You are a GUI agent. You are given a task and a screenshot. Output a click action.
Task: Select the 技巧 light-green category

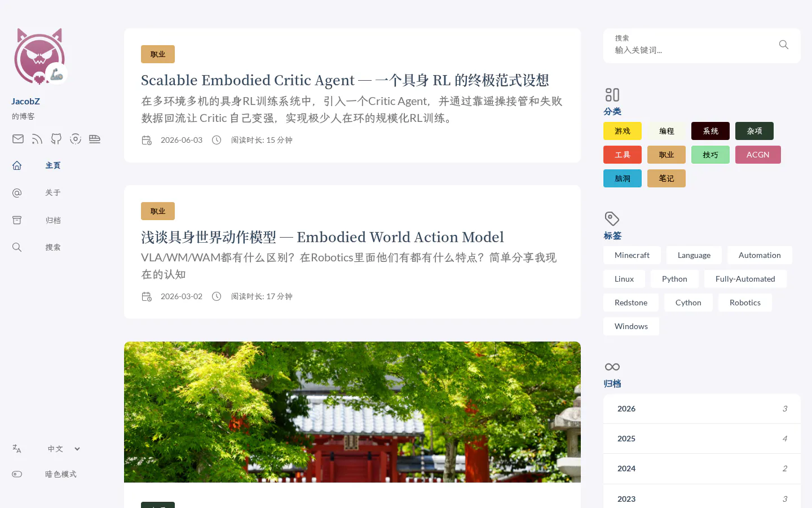point(710,155)
